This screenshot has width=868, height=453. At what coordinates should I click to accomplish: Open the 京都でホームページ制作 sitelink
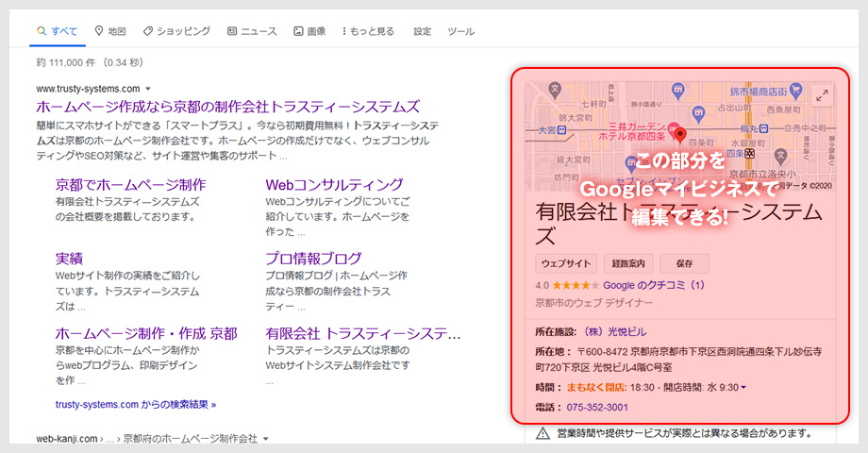coord(130,185)
